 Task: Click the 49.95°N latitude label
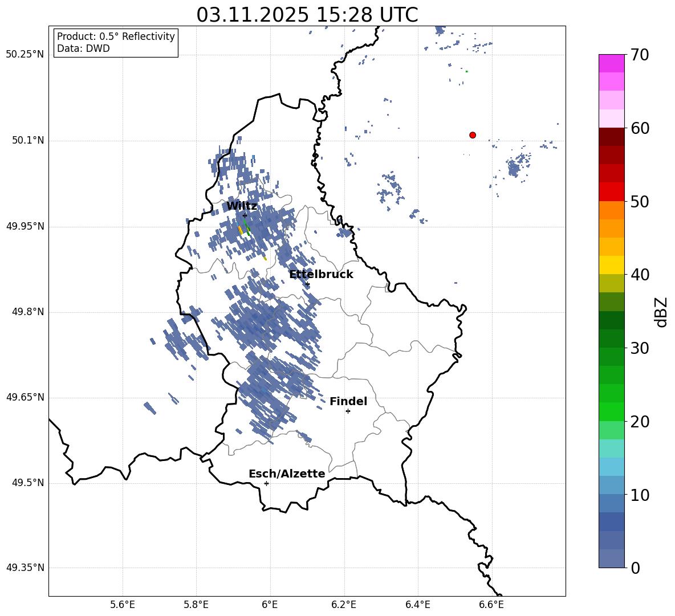pyautogui.click(x=25, y=226)
